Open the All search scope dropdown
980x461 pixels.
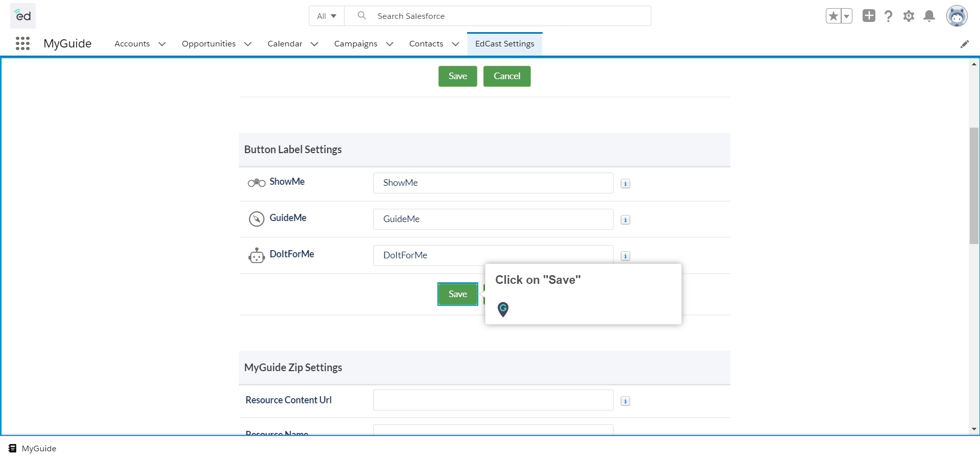click(x=327, y=16)
